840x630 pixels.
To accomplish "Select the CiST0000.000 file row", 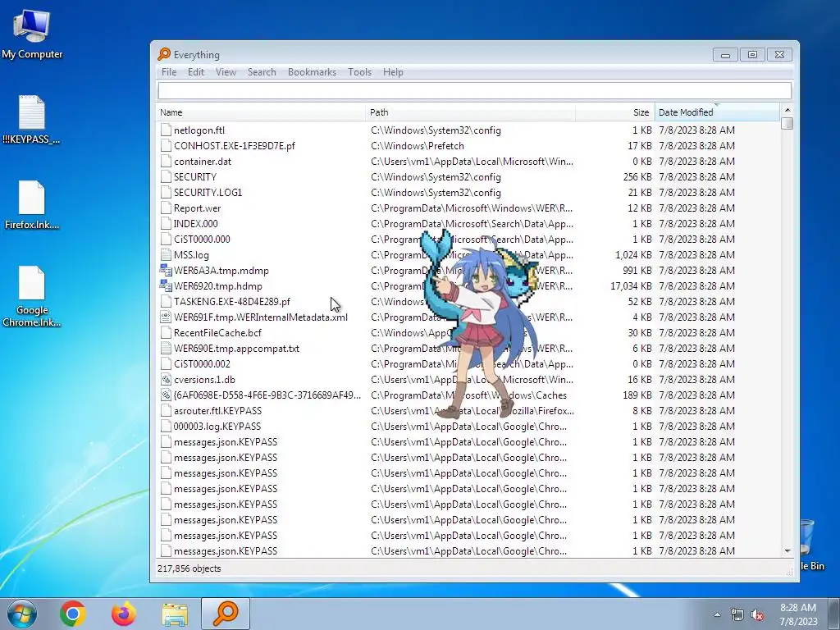I will click(468, 239).
